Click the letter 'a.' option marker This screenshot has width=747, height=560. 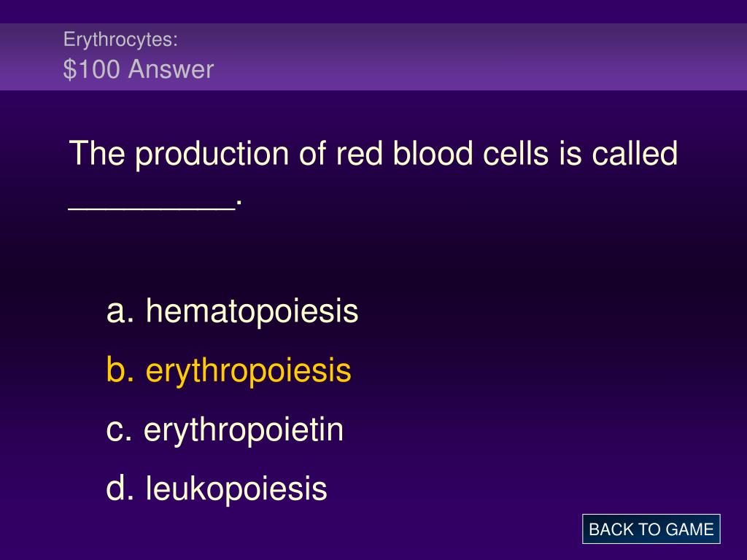point(120,312)
